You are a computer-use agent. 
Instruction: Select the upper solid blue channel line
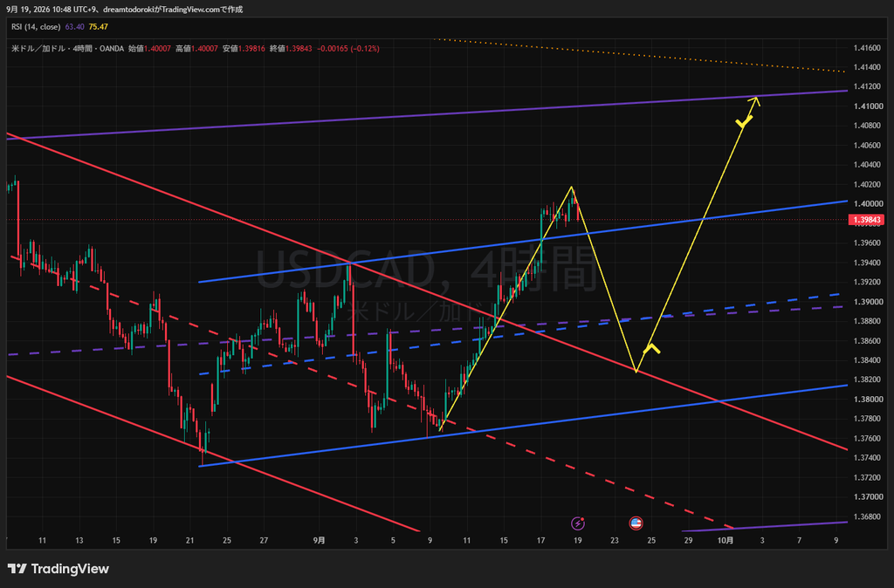(523, 242)
